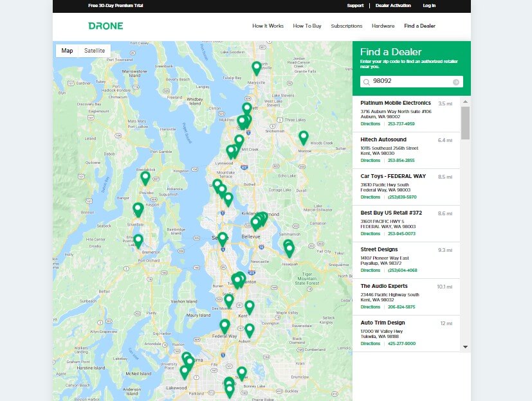Select the map pin near Des Moines
The height and width of the screenshot is (401, 532).
(229, 301)
